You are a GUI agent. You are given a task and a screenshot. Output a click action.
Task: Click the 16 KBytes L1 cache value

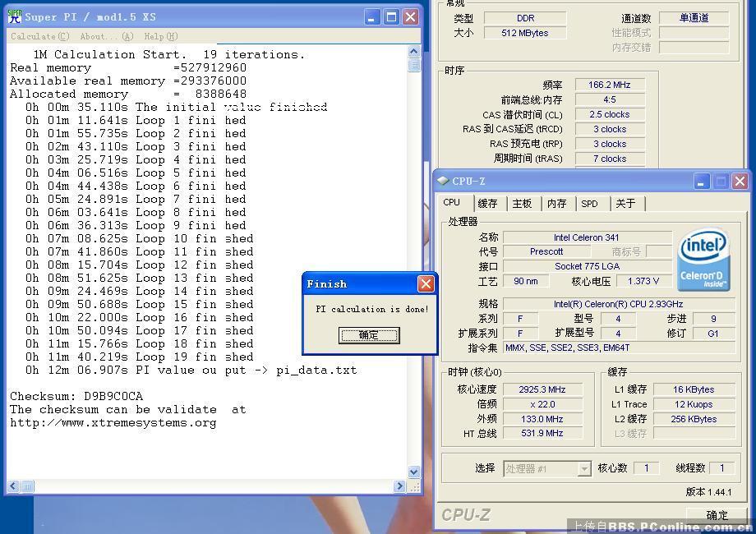coord(694,389)
